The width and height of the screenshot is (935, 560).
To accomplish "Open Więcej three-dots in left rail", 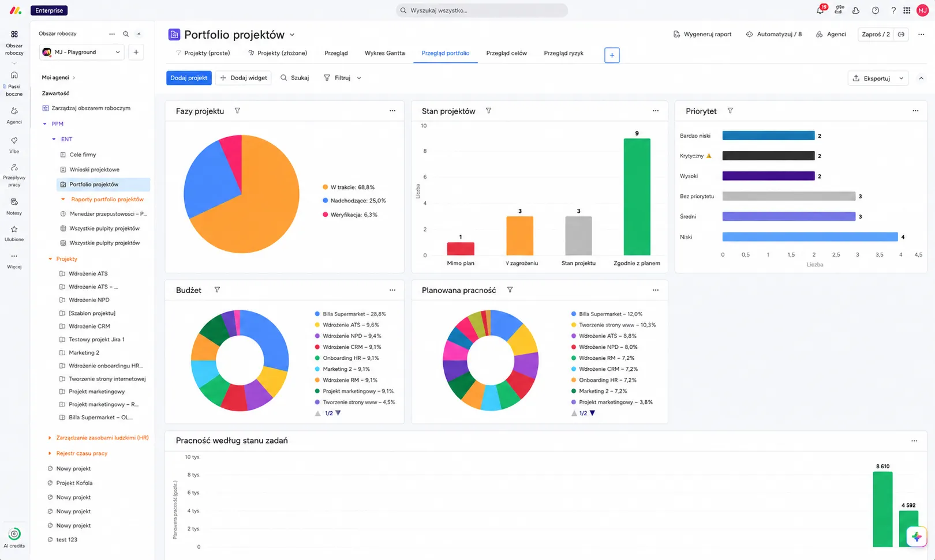I will (14, 256).
